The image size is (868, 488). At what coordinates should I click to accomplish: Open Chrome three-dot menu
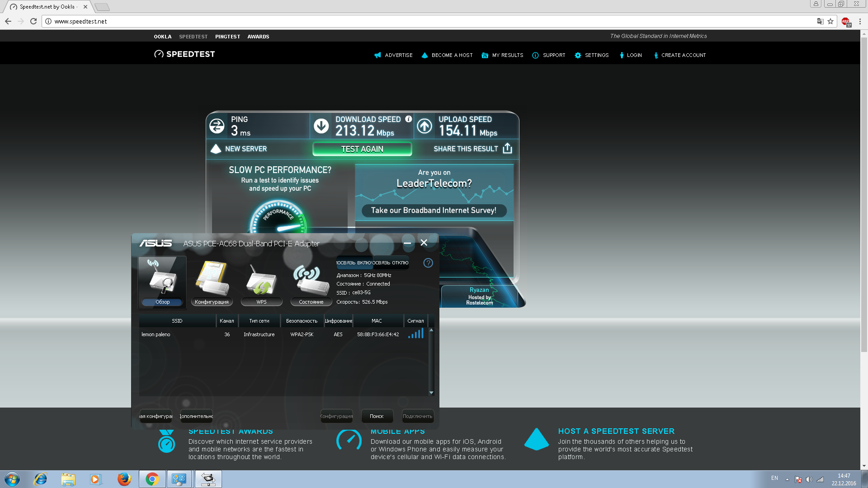[x=860, y=21]
